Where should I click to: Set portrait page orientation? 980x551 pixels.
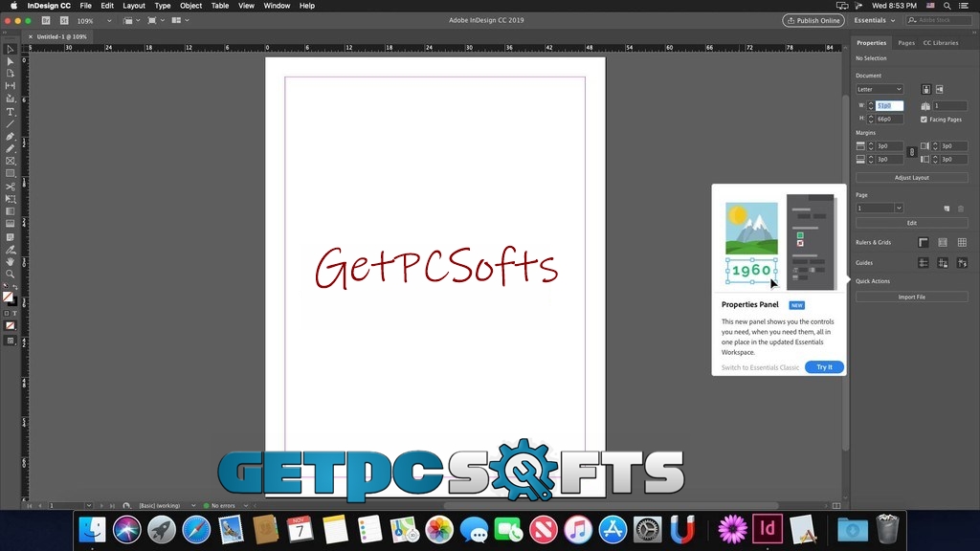[926, 89]
